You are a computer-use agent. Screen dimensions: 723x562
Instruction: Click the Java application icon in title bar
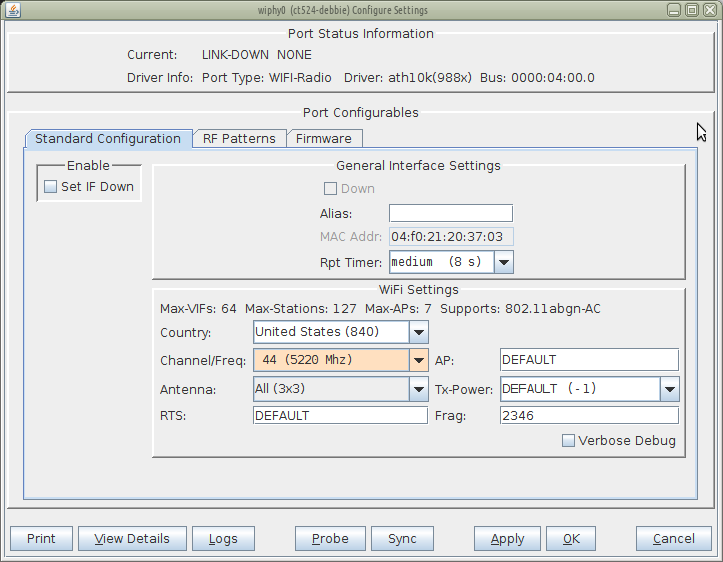click(13, 10)
